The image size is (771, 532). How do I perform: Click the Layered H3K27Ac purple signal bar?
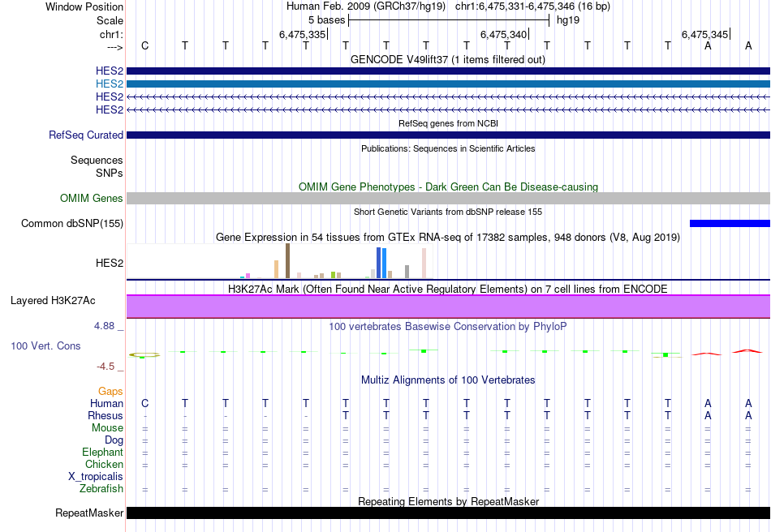click(448, 307)
